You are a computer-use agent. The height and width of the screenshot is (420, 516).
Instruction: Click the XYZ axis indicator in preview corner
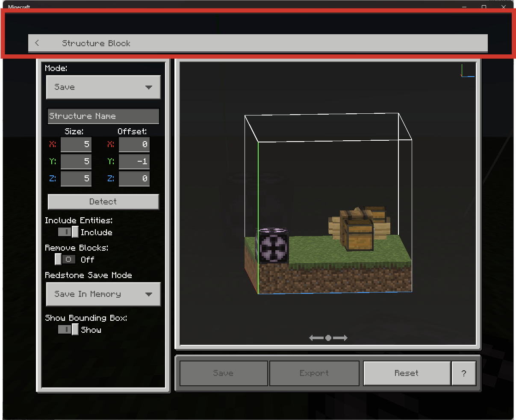pyautogui.click(x=467, y=71)
